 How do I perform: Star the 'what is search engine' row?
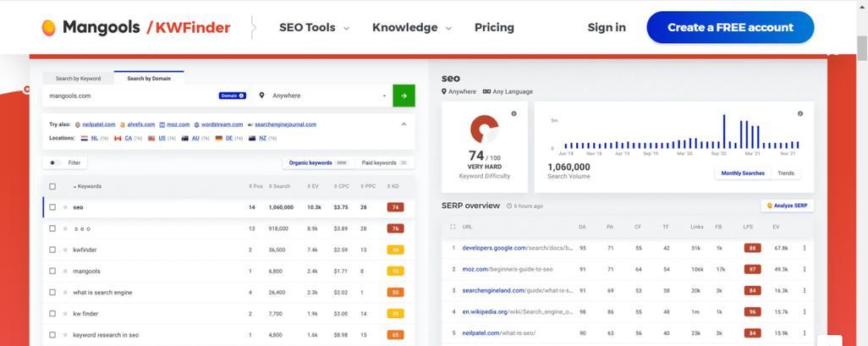tap(65, 293)
